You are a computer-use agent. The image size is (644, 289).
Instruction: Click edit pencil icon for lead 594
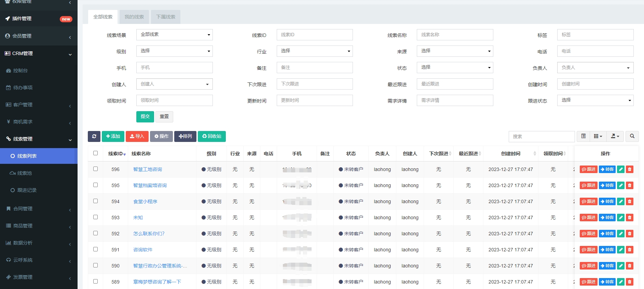click(621, 201)
